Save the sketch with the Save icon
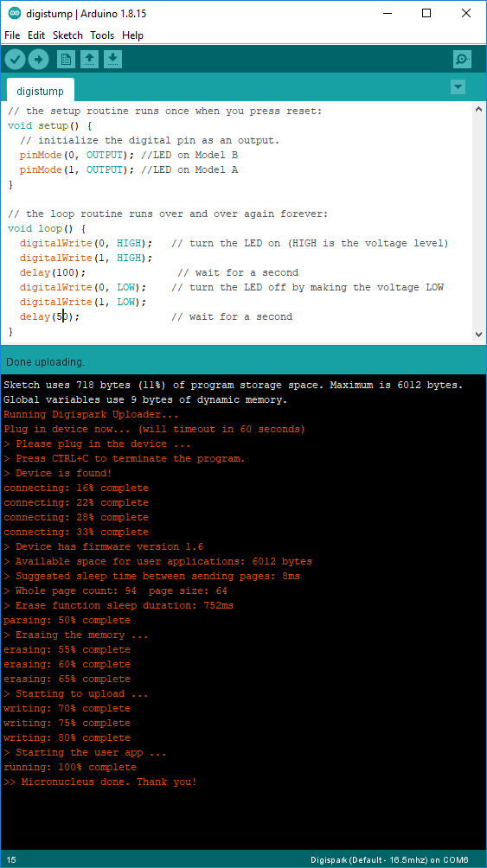This screenshot has width=487, height=868. pyautogui.click(x=112, y=60)
